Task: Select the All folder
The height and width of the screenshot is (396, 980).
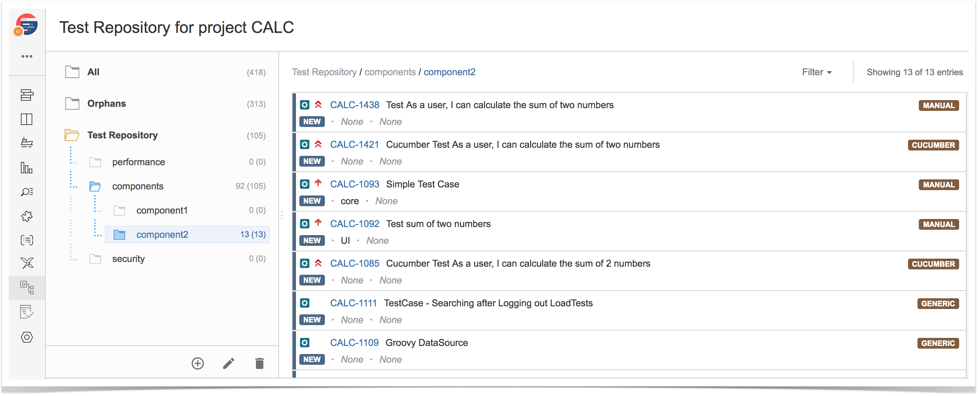Action: (93, 72)
